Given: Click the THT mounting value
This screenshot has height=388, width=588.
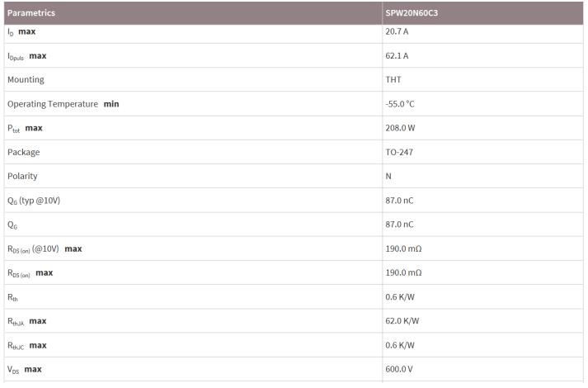Looking at the screenshot, I should [x=393, y=80].
